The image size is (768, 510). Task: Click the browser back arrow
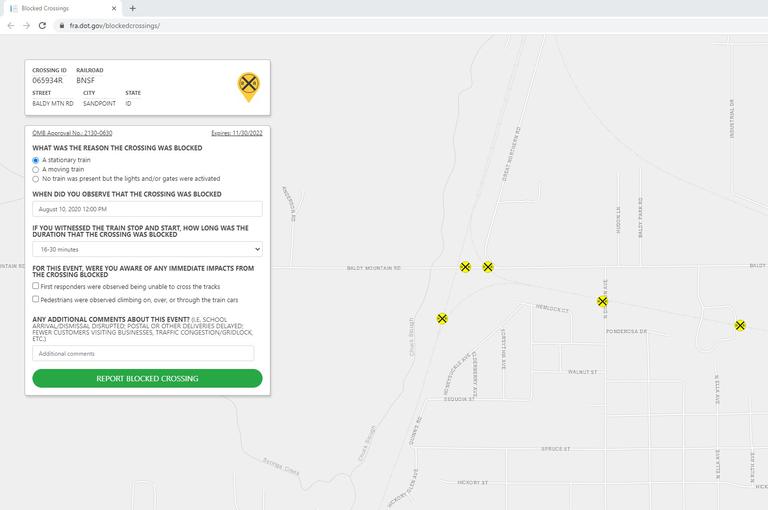coord(11,25)
